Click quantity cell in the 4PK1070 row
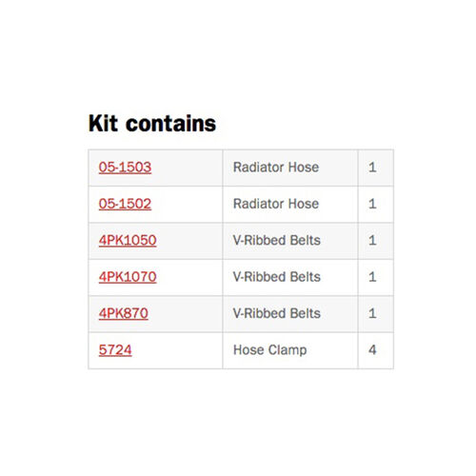The width and height of the screenshot is (476, 476). [x=376, y=277]
